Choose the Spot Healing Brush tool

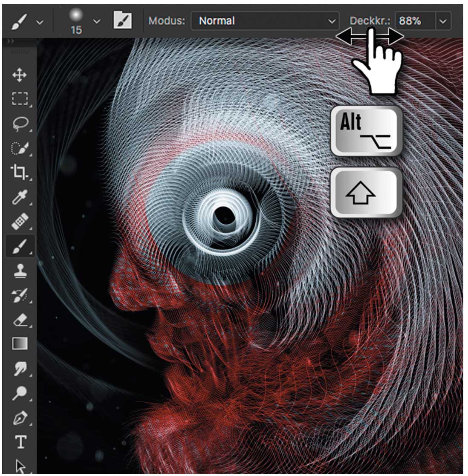(x=20, y=221)
